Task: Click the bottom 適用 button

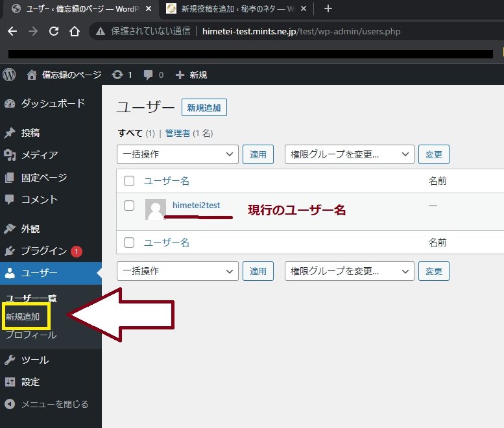Action: click(258, 271)
